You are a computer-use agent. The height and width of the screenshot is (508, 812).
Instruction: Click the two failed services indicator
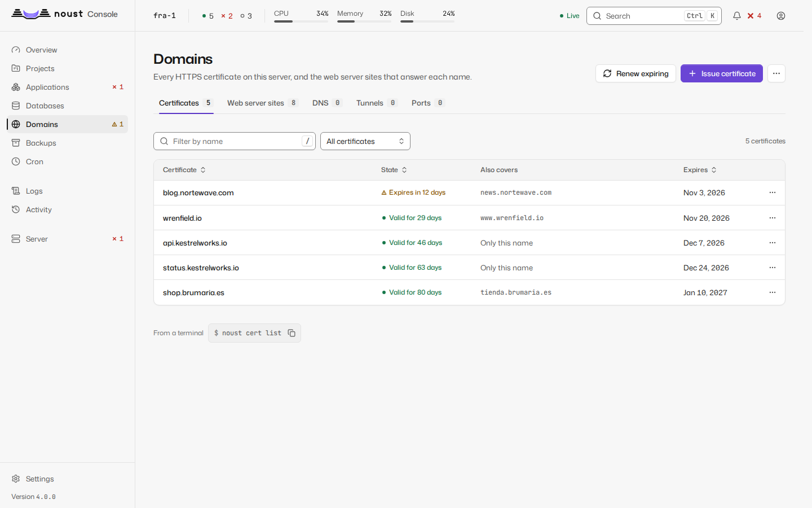[227, 16]
